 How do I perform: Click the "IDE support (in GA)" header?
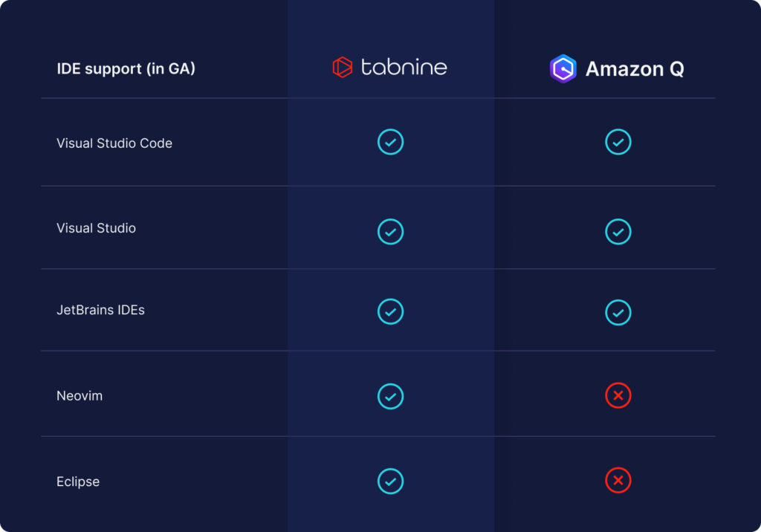(126, 69)
